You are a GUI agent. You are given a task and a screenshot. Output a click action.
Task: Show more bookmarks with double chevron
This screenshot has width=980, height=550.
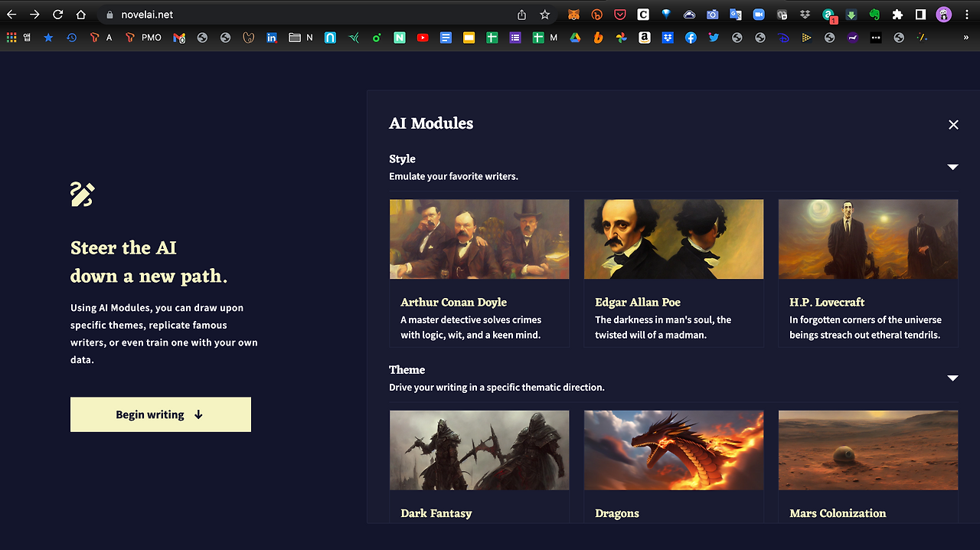(966, 38)
